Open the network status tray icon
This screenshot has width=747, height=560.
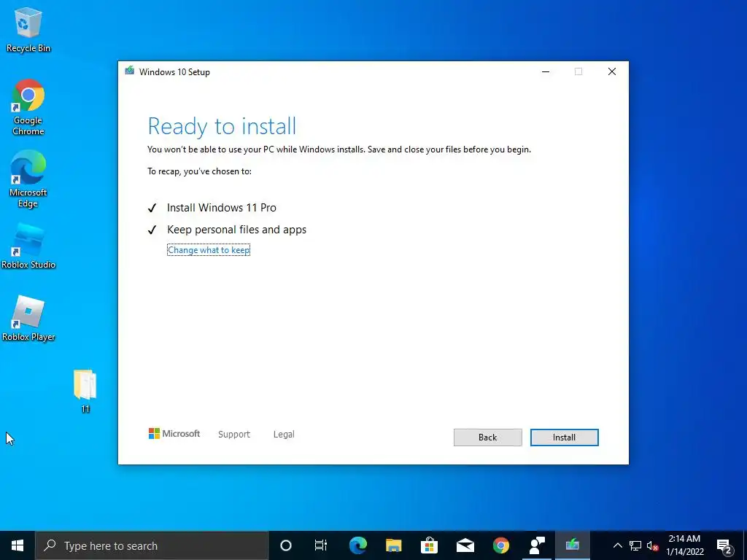coord(635,545)
